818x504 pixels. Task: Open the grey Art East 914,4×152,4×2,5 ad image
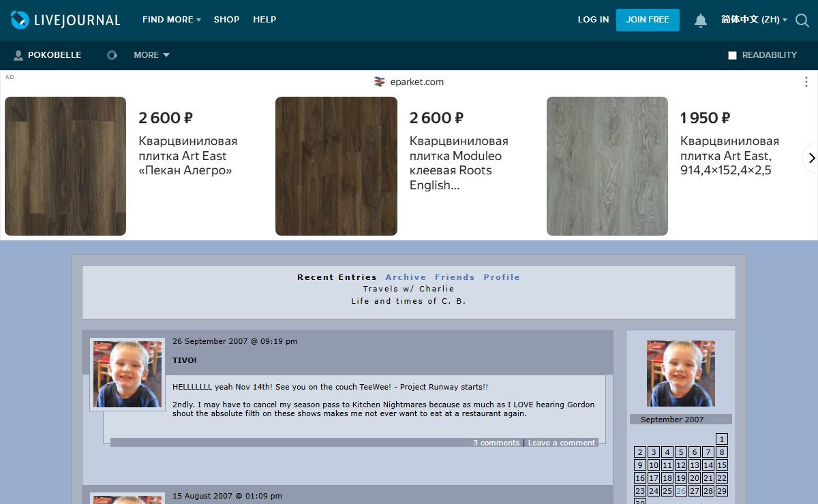pos(607,166)
